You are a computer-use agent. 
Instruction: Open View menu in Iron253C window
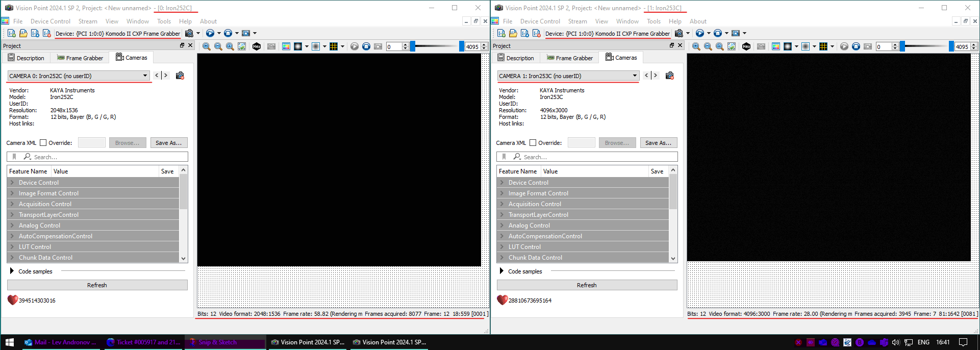(x=601, y=21)
